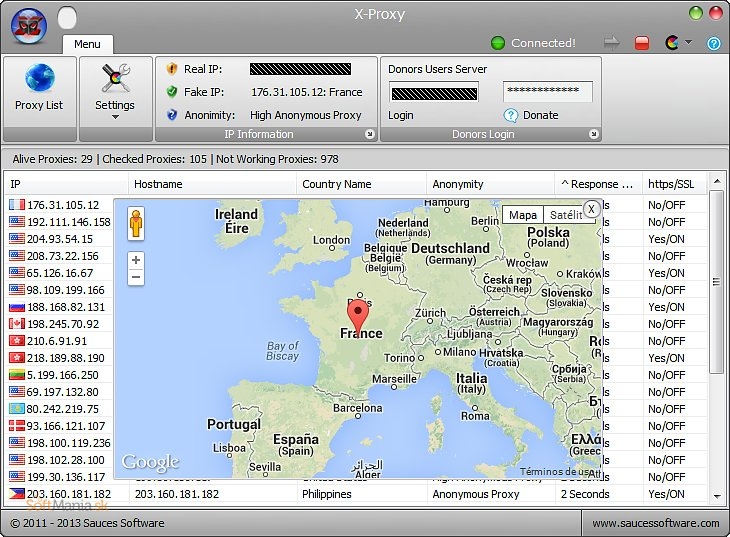Select proxy row 210.6.91.91

pos(59,341)
